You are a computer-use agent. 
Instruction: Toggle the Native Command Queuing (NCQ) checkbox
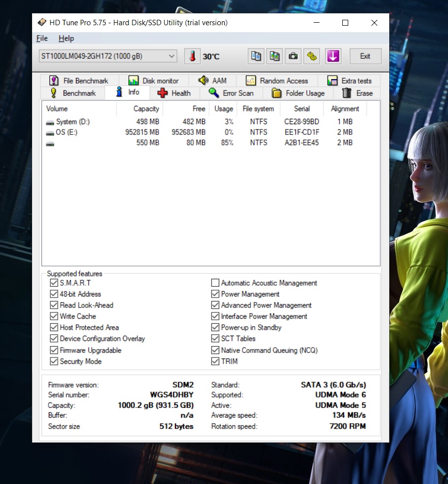coord(215,350)
